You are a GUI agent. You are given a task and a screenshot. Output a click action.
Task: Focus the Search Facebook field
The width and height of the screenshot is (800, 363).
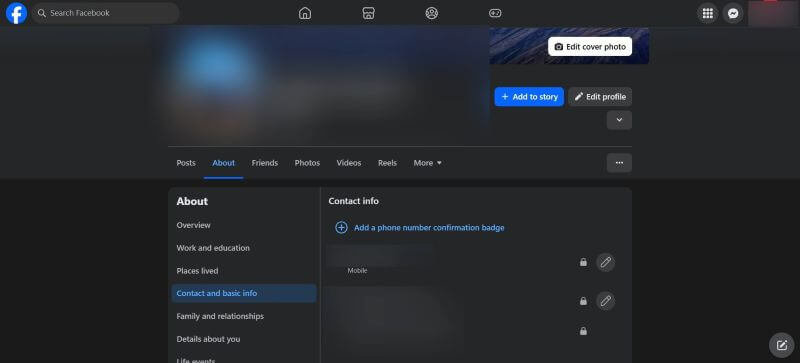coord(106,13)
